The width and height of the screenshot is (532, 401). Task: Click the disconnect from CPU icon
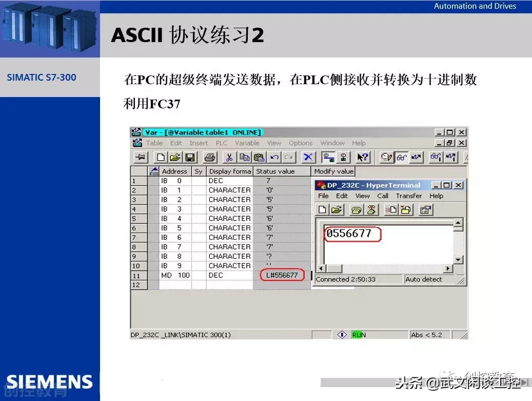(x=343, y=157)
